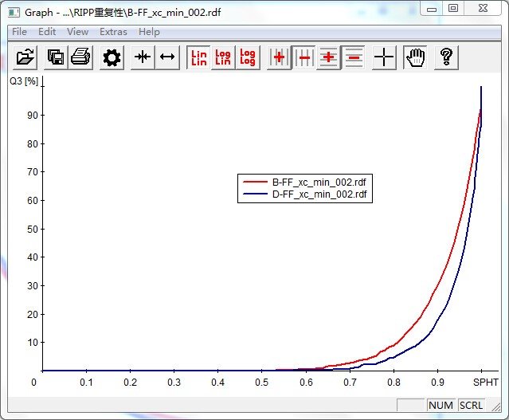Click the save copies disk icon

click(x=56, y=57)
